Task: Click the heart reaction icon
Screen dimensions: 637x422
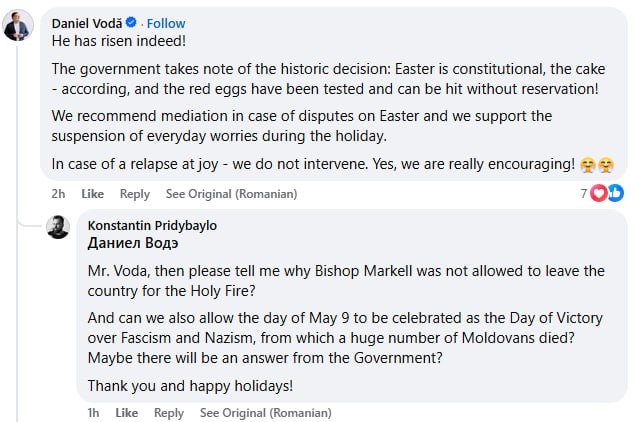Action: point(598,193)
